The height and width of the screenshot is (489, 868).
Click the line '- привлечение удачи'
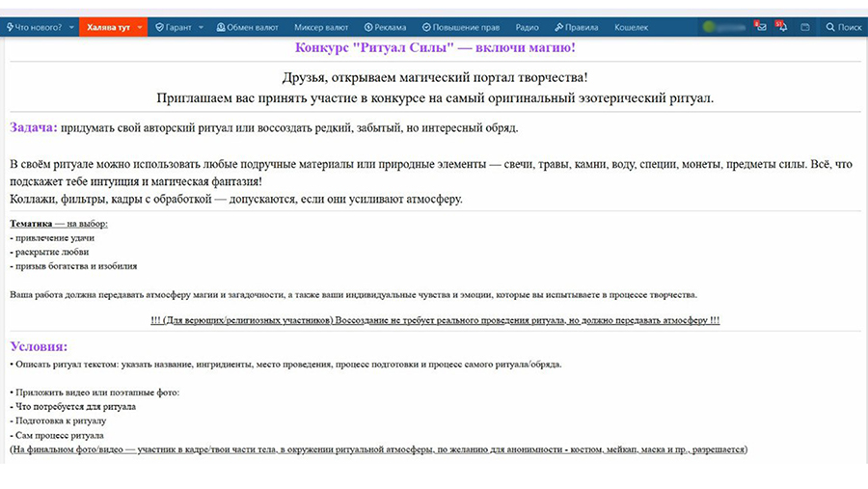click(52, 238)
